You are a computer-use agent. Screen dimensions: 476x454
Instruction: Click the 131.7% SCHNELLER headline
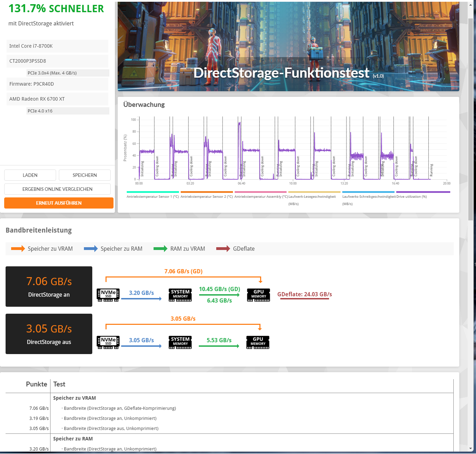(56, 9)
